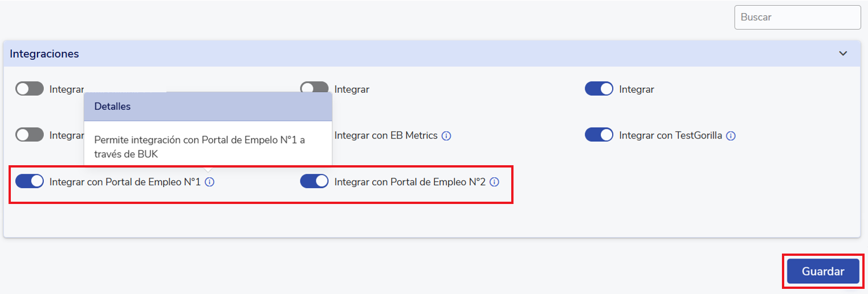Save changes with the Guardar button
868x294 pixels.
(823, 271)
